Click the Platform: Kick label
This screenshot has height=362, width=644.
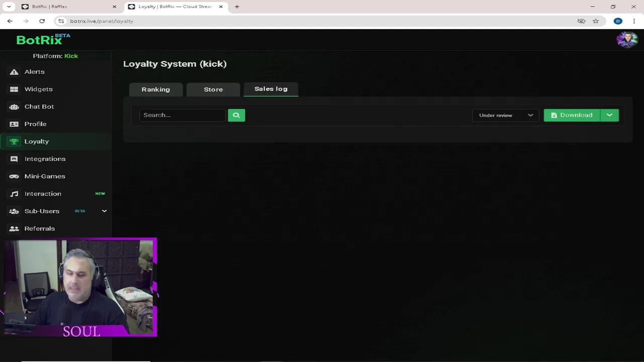[x=55, y=56]
